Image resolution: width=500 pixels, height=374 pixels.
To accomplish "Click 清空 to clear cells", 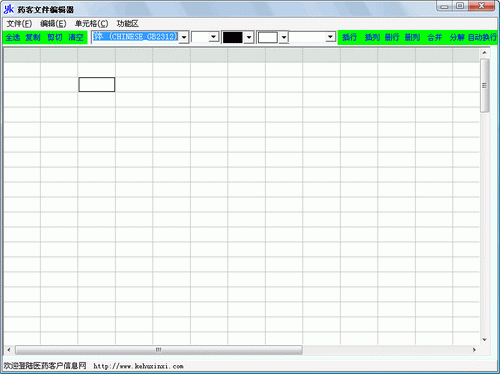I will pyautogui.click(x=76, y=37).
